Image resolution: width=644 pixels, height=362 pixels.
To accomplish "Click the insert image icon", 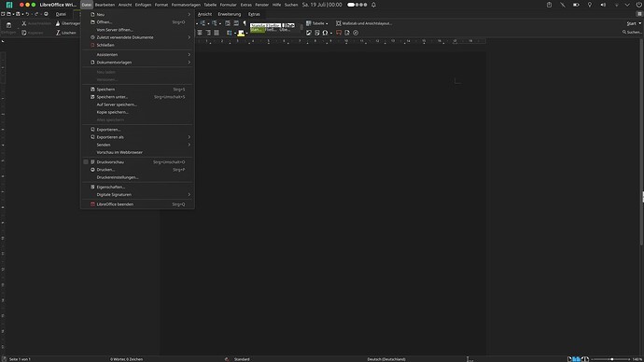I will pyautogui.click(x=309, y=33).
